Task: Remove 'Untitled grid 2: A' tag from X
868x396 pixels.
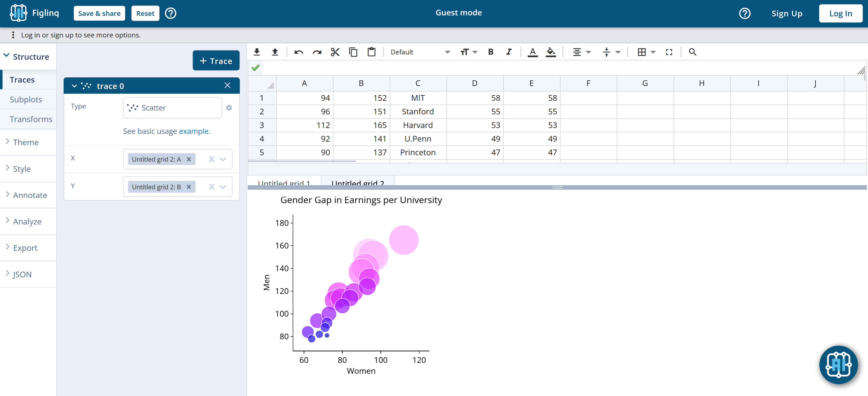Action: click(189, 159)
